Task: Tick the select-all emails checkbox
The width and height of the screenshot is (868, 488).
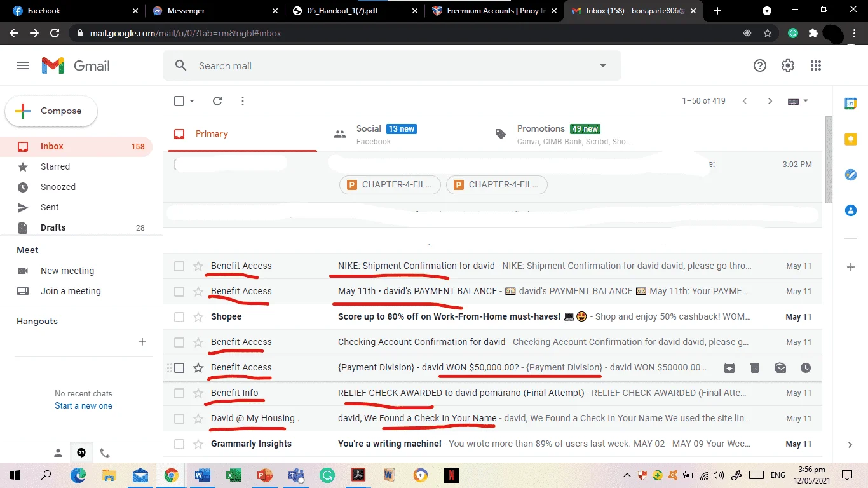Action: 179,101
